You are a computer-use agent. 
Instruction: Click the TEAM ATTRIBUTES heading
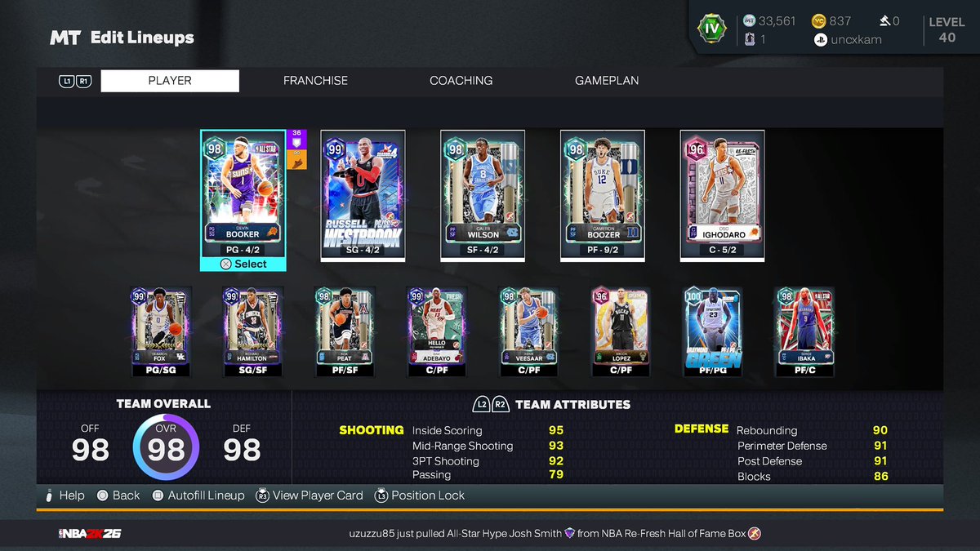click(572, 404)
